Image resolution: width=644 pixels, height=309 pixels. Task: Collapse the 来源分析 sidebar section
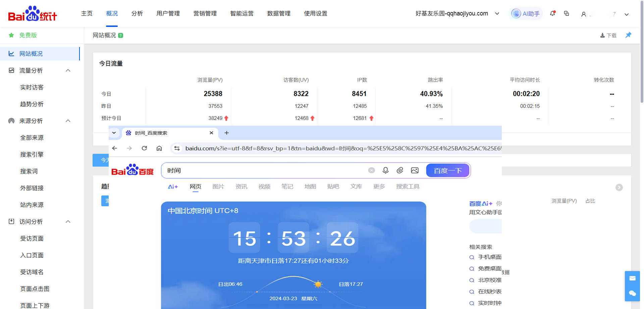[x=68, y=121]
